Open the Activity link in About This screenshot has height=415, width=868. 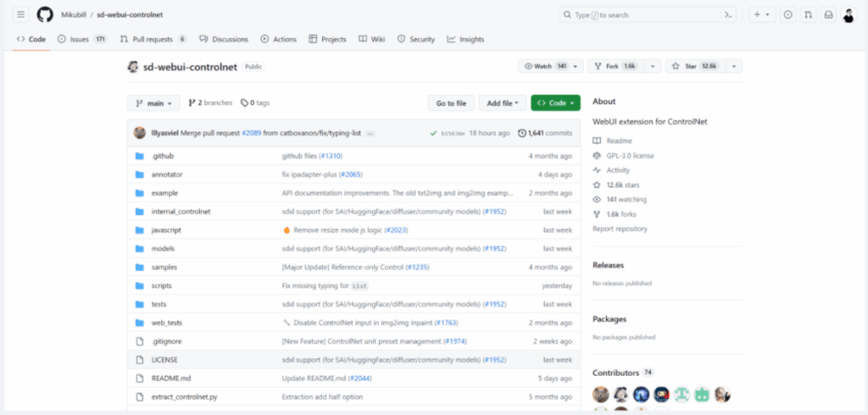[611, 170]
